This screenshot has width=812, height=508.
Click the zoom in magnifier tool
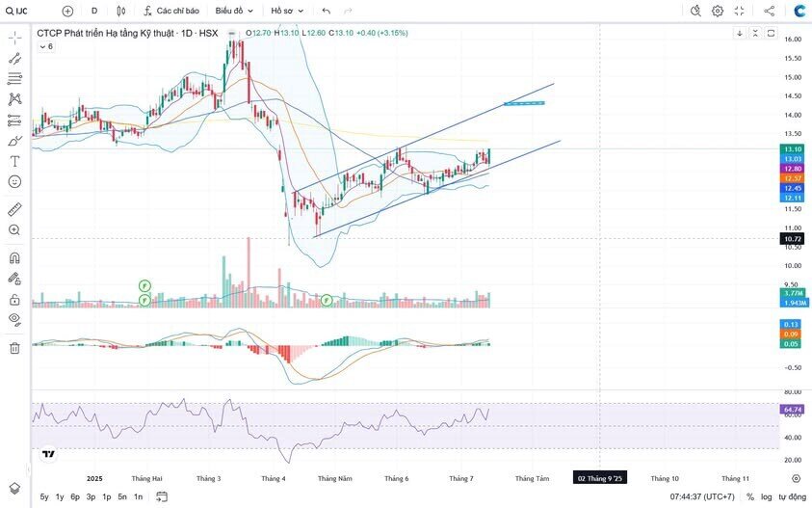pos(14,230)
